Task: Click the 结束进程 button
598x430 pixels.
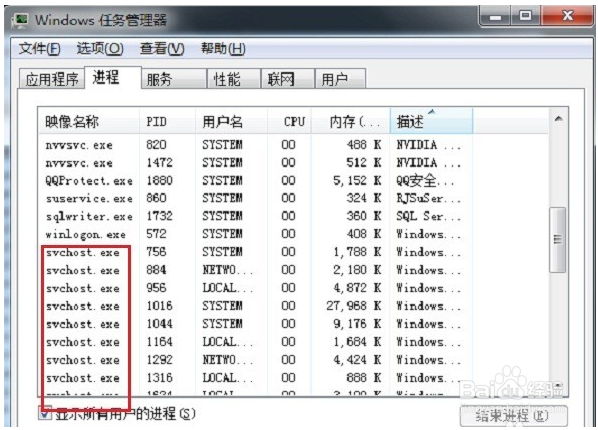Action: (x=513, y=416)
